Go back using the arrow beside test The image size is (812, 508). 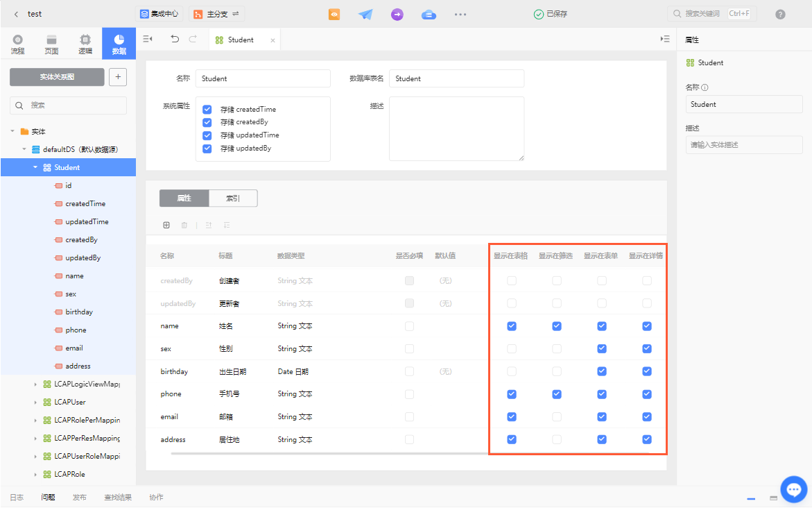16,14
